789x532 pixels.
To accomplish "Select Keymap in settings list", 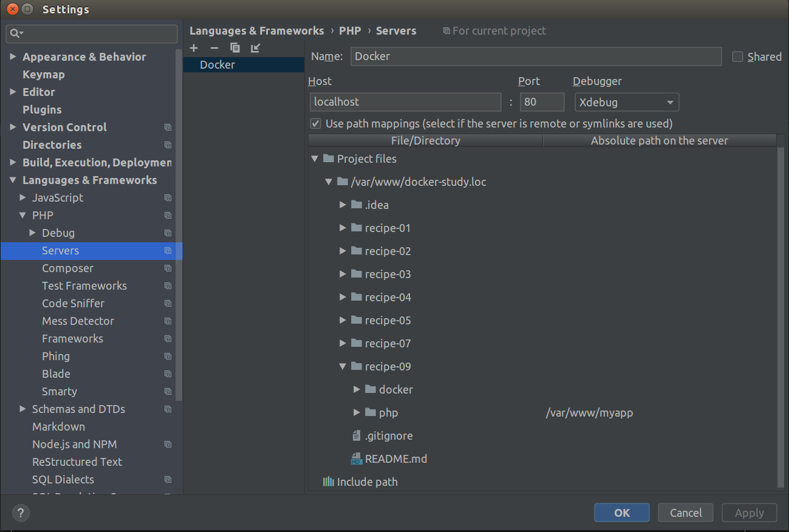I will (43, 75).
